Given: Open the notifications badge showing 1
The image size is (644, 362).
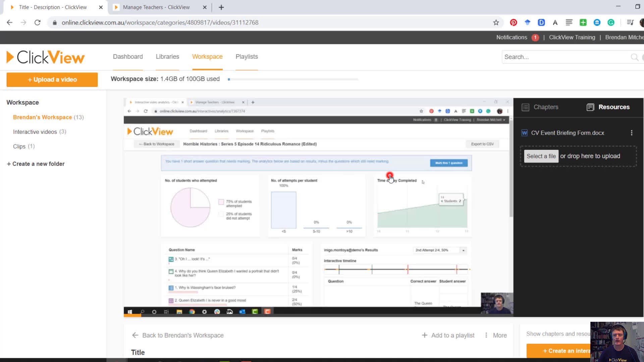Looking at the screenshot, I should pos(535,38).
